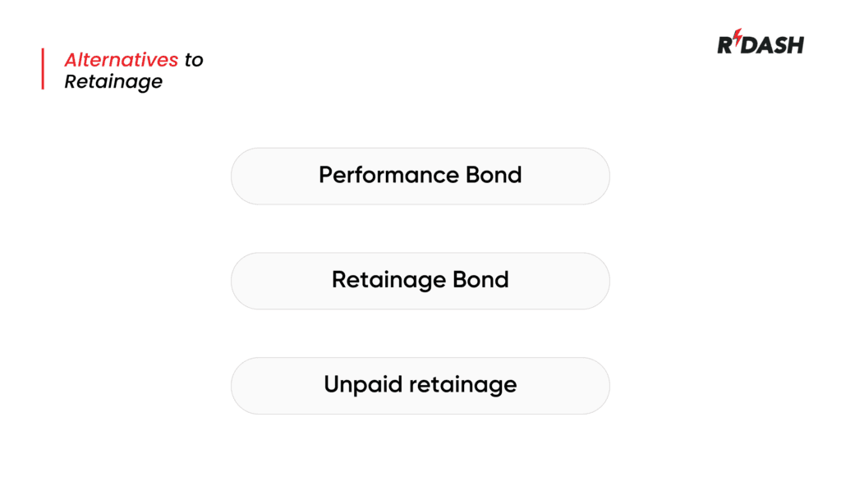
Task: Select the Retainage Bond option
Action: 420,280
